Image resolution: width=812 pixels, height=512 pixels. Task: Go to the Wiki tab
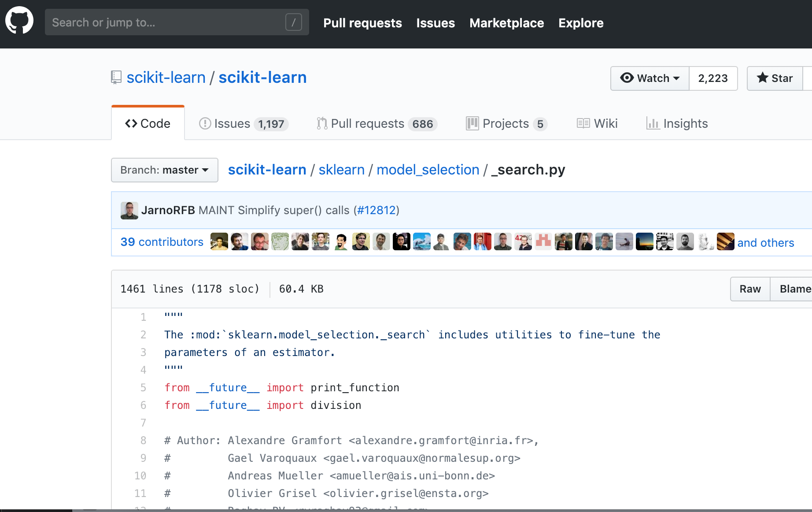pos(597,124)
